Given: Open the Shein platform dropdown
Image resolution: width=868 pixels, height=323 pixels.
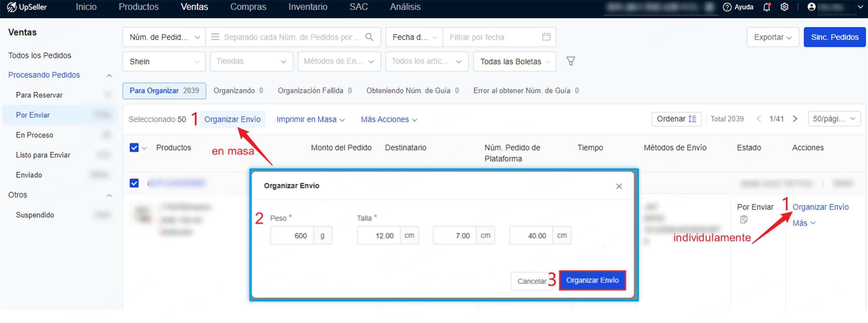Looking at the screenshot, I should 164,61.
